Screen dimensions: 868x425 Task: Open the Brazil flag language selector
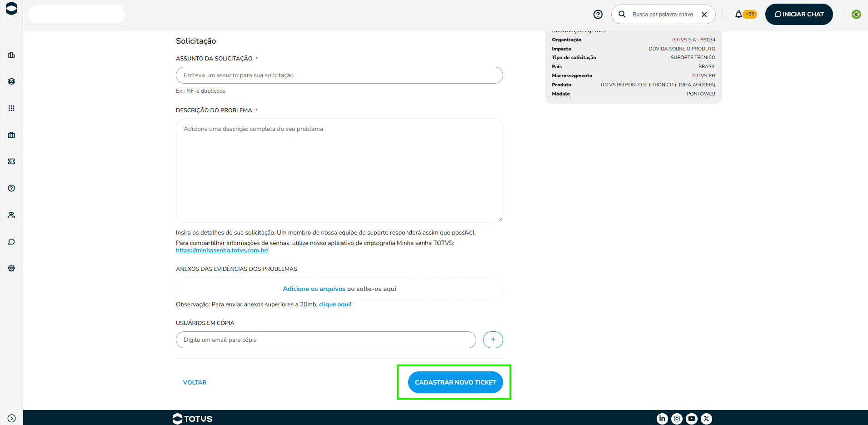[x=856, y=14]
